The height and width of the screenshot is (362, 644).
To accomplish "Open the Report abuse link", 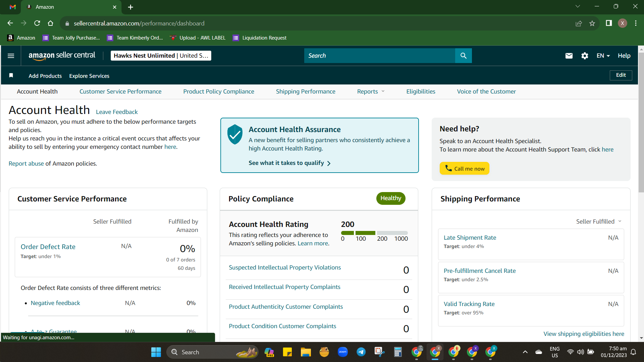I will point(26,164).
